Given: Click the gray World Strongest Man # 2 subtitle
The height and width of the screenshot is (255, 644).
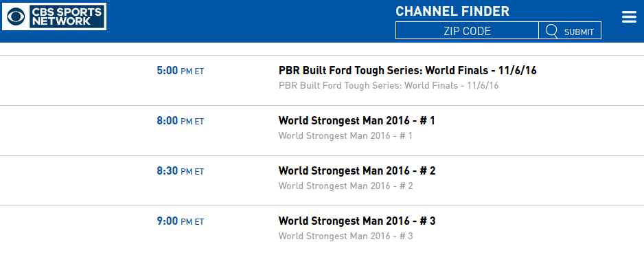Looking at the screenshot, I should [346, 186].
